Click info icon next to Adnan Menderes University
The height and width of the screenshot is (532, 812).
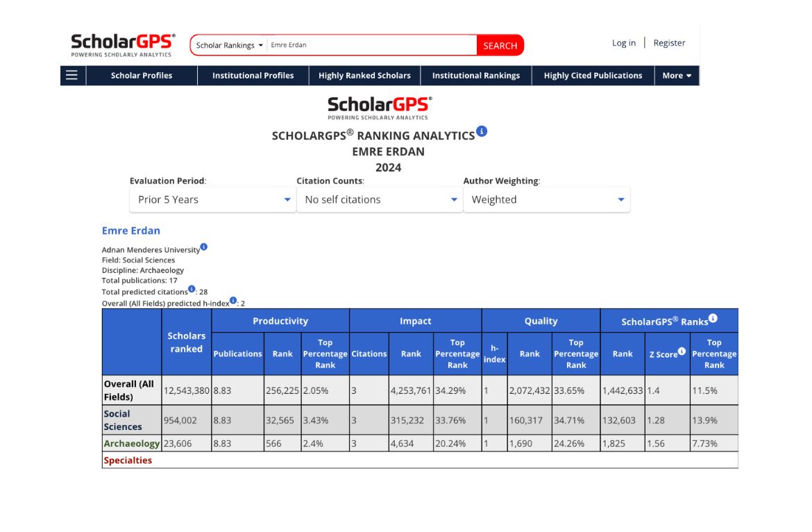pyautogui.click(x=204, y=247)
